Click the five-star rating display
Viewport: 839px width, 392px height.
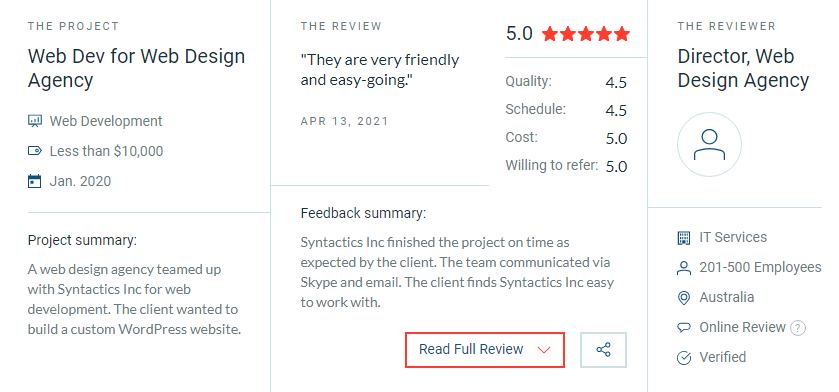[586, 34]
